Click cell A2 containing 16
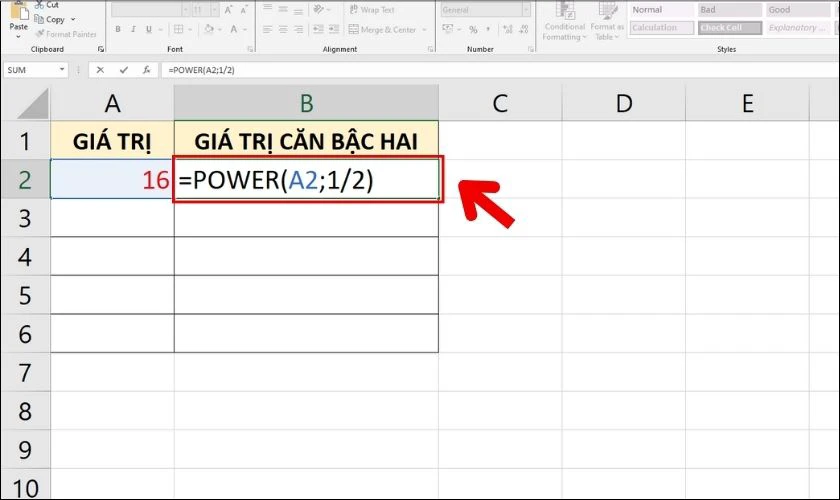The width and height of the screenshot is (840, 500). click(x=112, y=179)
